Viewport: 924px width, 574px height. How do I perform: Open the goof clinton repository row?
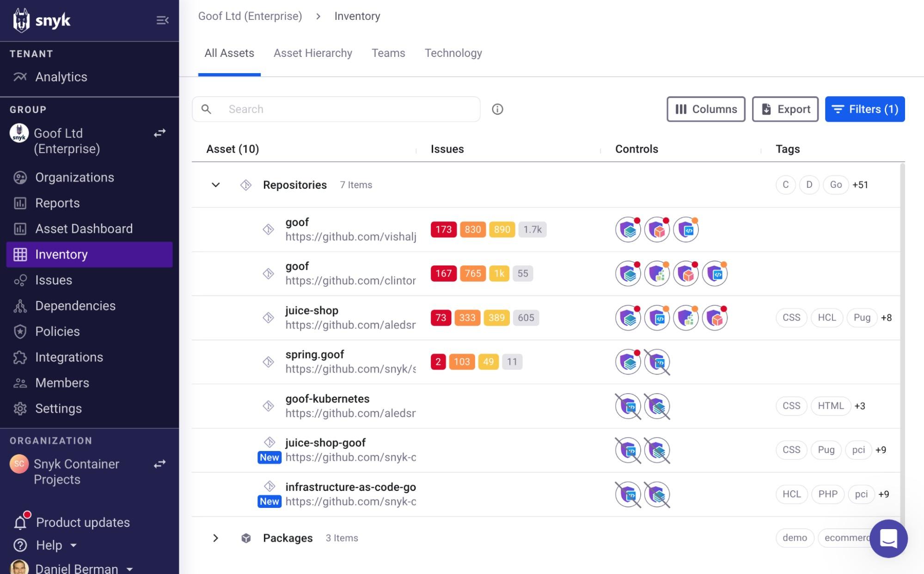coord(350,273)
